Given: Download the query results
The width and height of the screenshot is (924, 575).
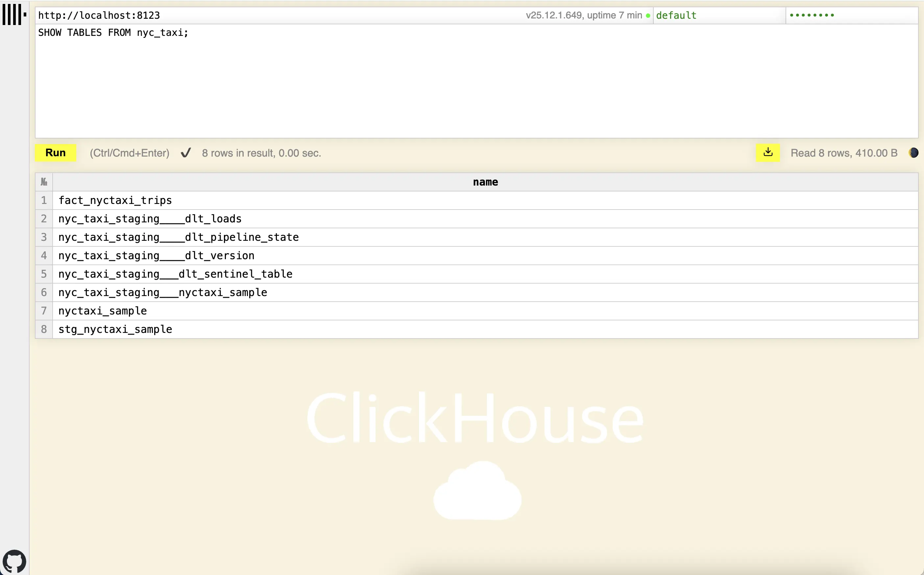Looking at the screenshot, I should (768, 153).
